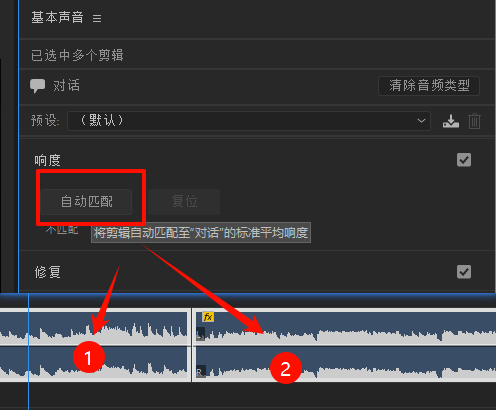Click the 复位 reset button
Screen dimensions: 496x410
pyautogui.click(x=184, y=202)
